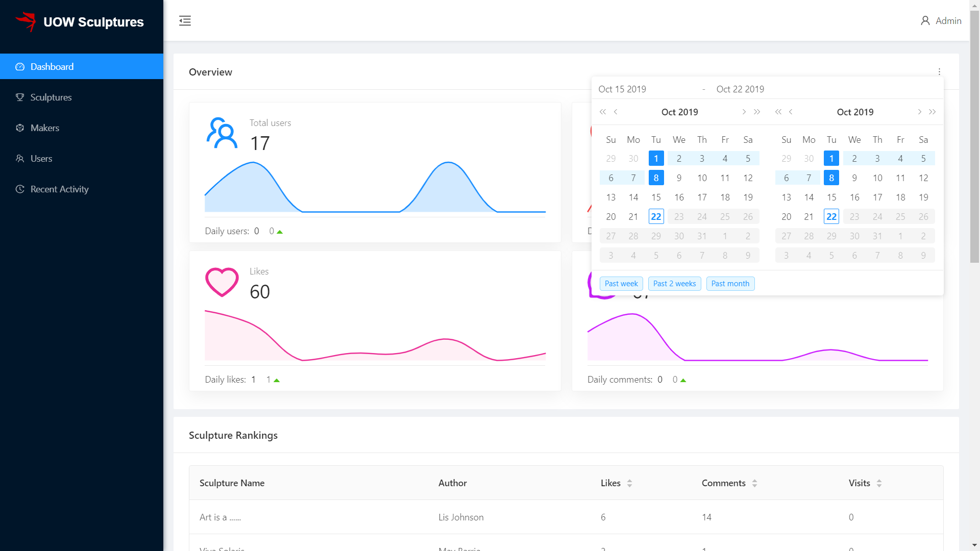This screenshot has height=551, width=980.
Task: Select the Past week range preset
Action: pos(621,284)
